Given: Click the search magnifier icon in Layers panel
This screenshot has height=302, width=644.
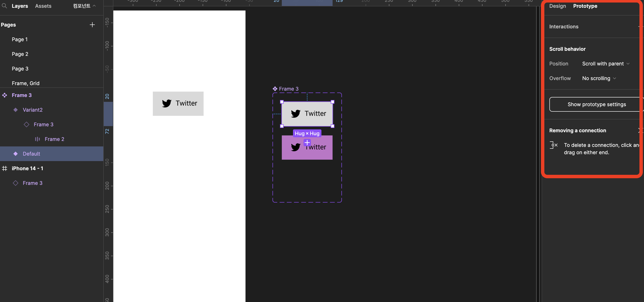Looking at the screenshot, I should [4, 5].
